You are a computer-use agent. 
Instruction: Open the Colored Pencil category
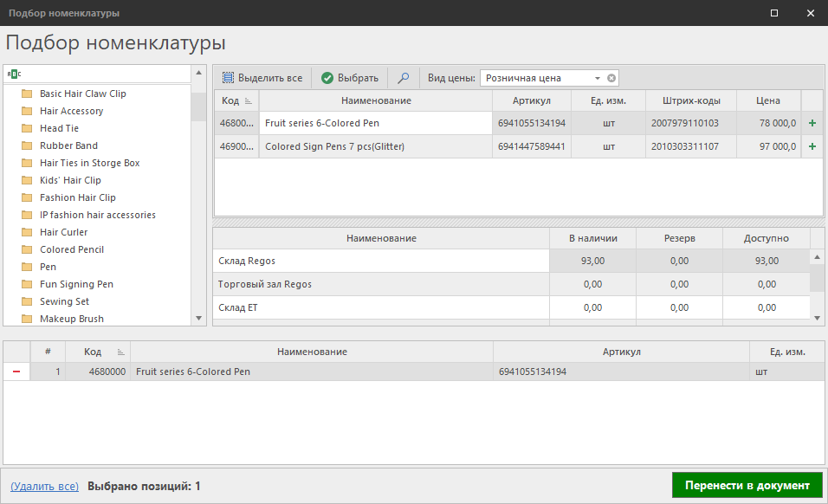[72, 249]
